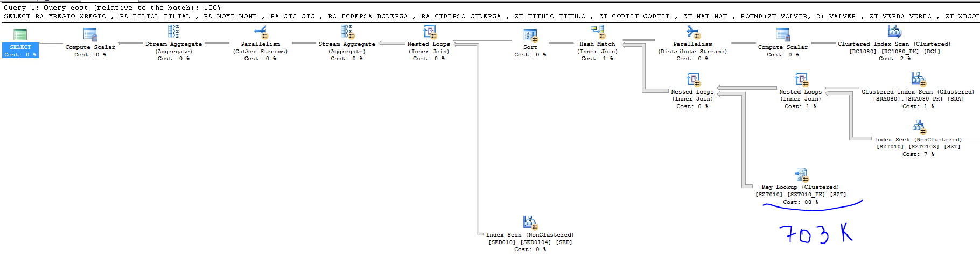Click the Parallelism Distribute Streams icon
Viewport: 980px width, 257px height.
pos(692,32)
